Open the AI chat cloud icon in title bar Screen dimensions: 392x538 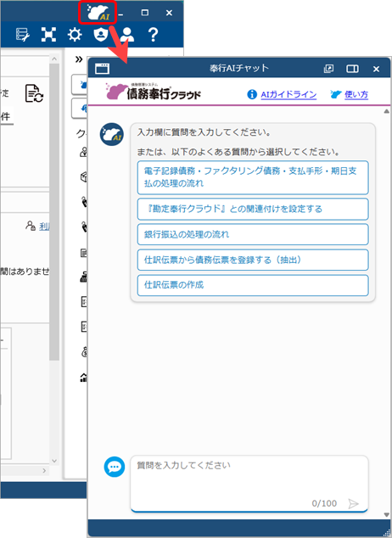pyautogui.click(x=98, y=13)
